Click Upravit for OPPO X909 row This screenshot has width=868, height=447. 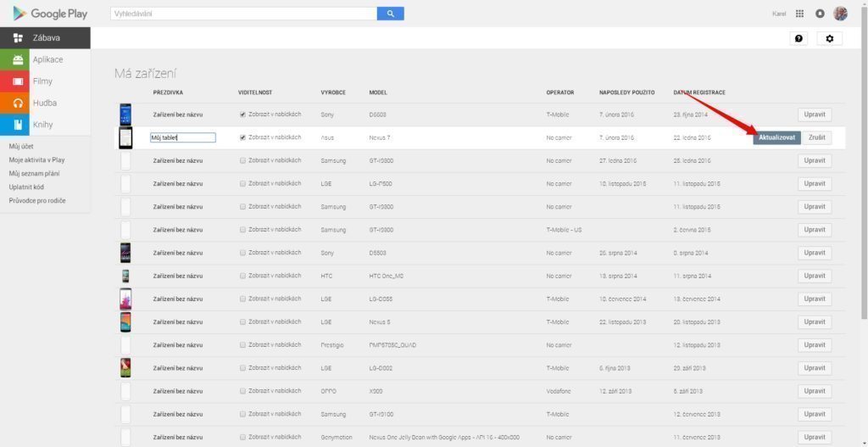(815, 390)
